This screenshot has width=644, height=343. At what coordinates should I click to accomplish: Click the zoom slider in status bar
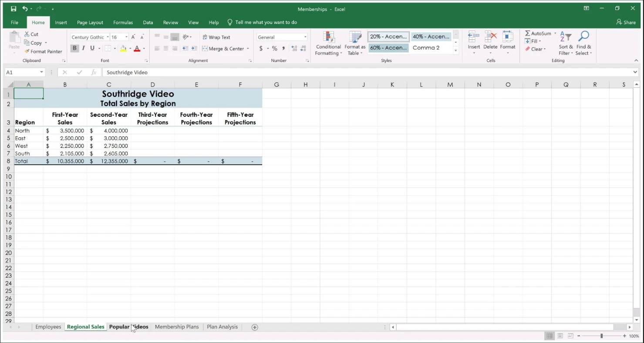(x=601, y=336)
